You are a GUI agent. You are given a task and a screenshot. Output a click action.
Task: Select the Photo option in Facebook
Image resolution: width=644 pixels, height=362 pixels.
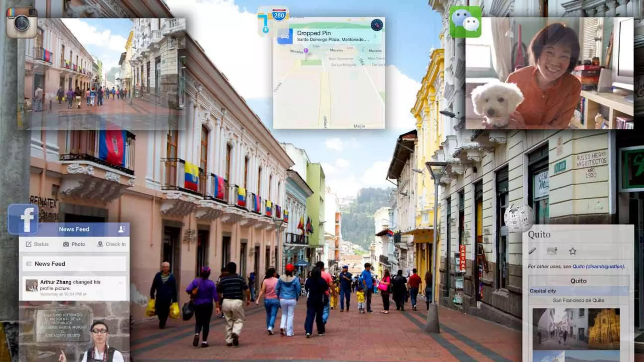click(x=74, y=244)
